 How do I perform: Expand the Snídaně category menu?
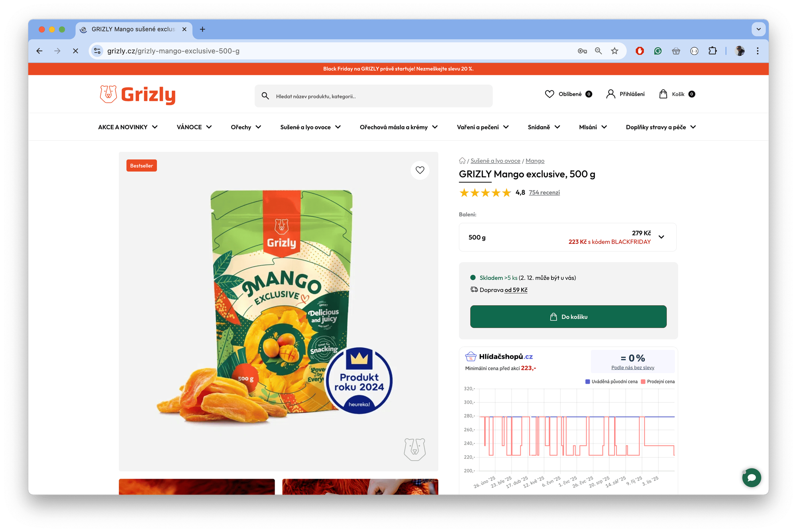pyautogui.click(x=544, y=127)
